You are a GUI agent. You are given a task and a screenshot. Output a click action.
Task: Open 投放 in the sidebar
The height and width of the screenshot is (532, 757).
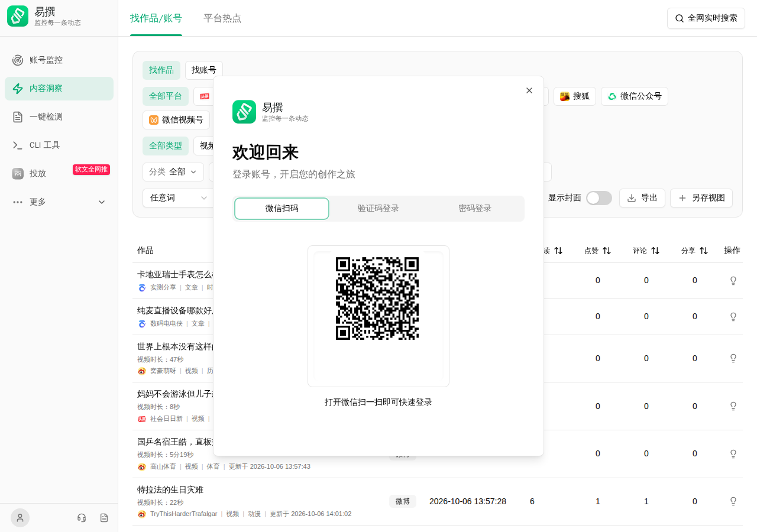tap(59, 174)
